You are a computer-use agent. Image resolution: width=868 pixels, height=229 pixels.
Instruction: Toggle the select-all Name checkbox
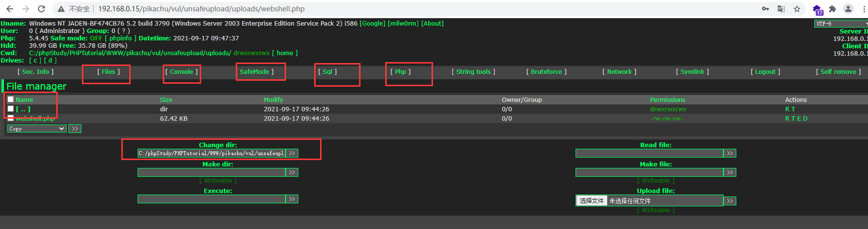(10, 99)
